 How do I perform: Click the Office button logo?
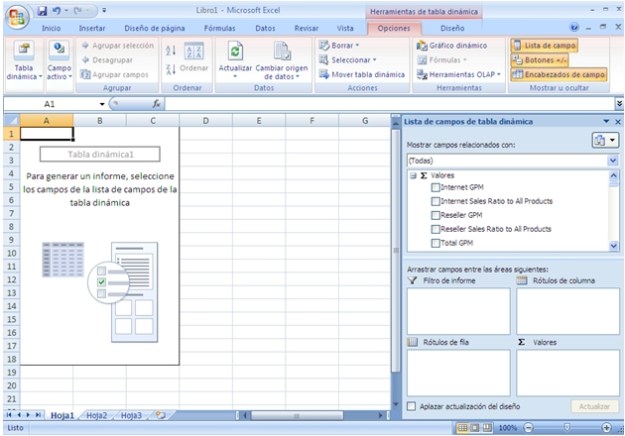pos(17,17)
